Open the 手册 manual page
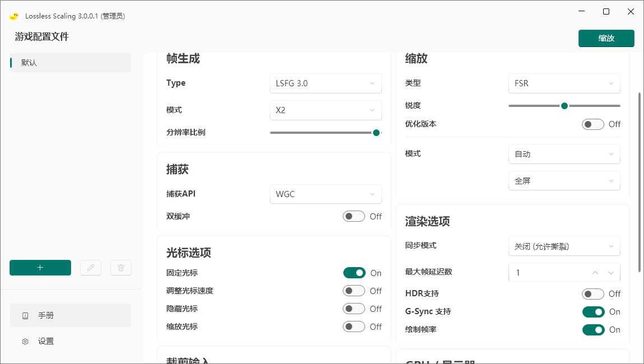The width and height of the screenshot is (644, 364). click(70, 315)
